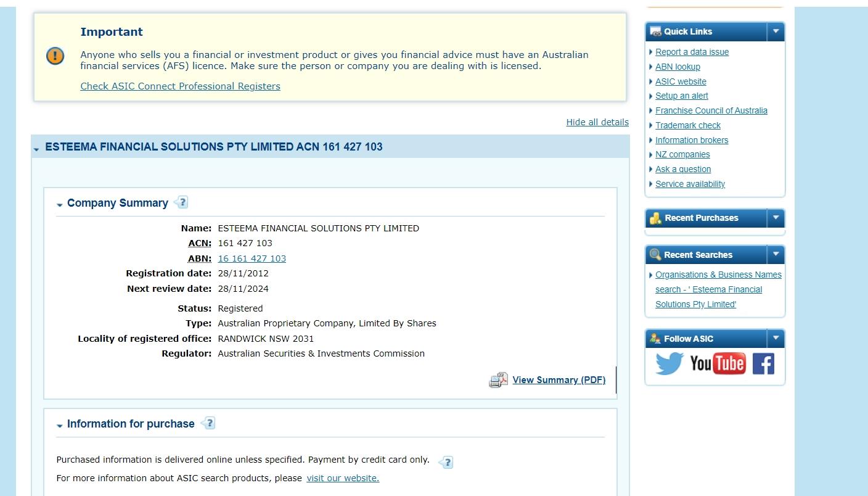868x496 pixels.
Task: Click Australian Securities & Investments Commission regulator text
Action: tap(321, 353)
